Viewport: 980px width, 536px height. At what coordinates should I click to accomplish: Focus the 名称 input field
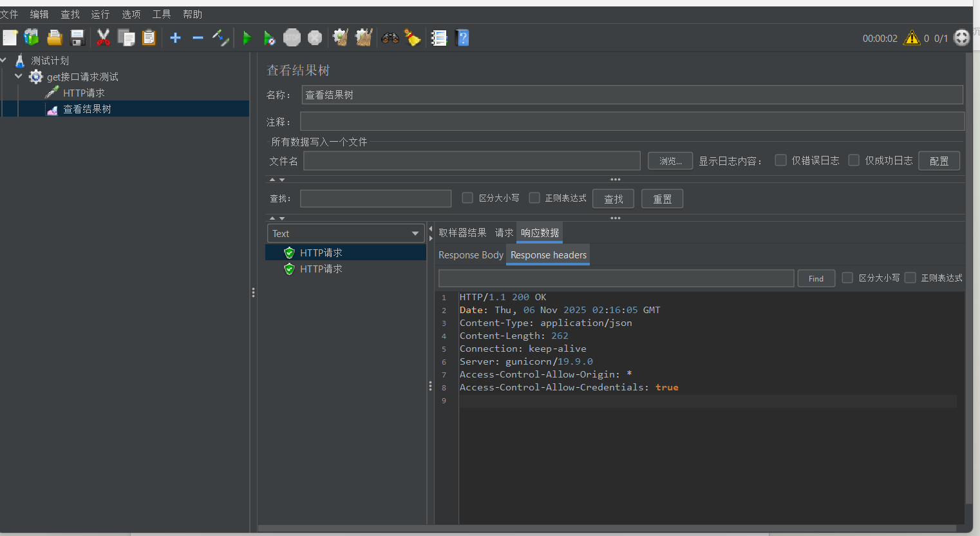pos(632,95)
